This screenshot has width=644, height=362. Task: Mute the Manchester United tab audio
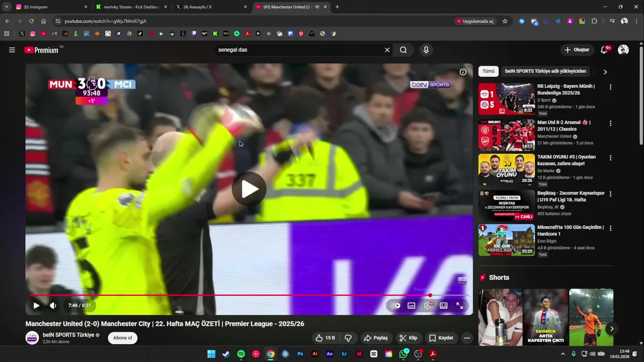[x=317, y=7]
